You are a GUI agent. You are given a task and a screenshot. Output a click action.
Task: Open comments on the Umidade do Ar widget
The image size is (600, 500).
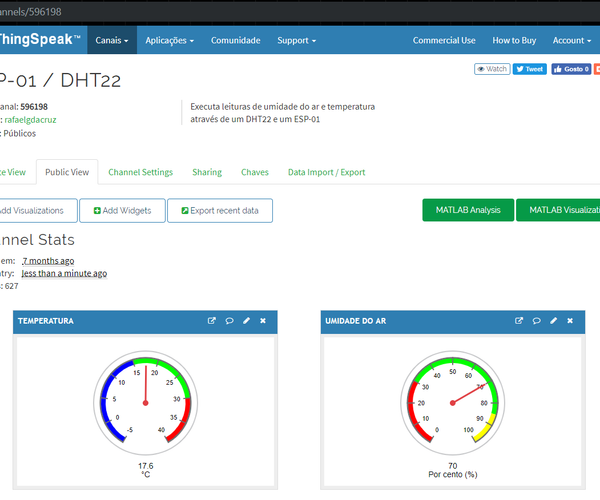536,321
